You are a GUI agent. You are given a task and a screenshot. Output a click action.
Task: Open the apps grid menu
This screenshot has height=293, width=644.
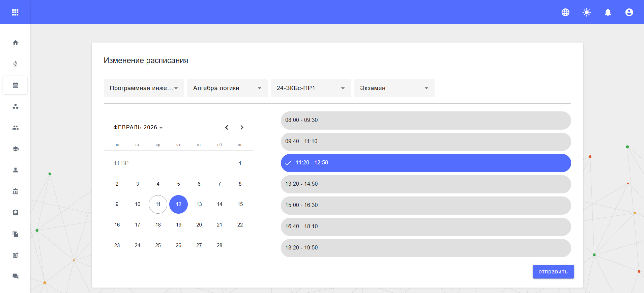click(x=15, y=12)
